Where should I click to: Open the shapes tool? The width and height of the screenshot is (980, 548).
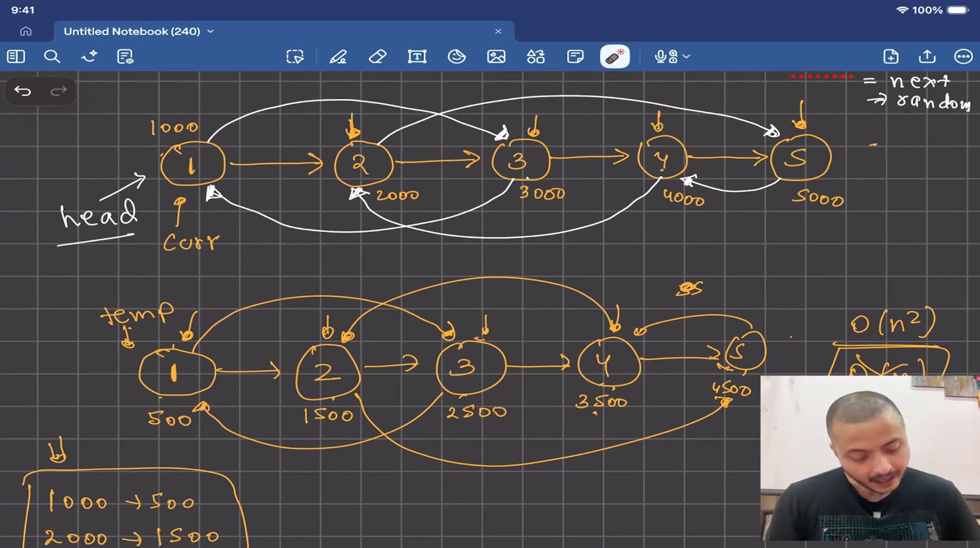(536, 56)
